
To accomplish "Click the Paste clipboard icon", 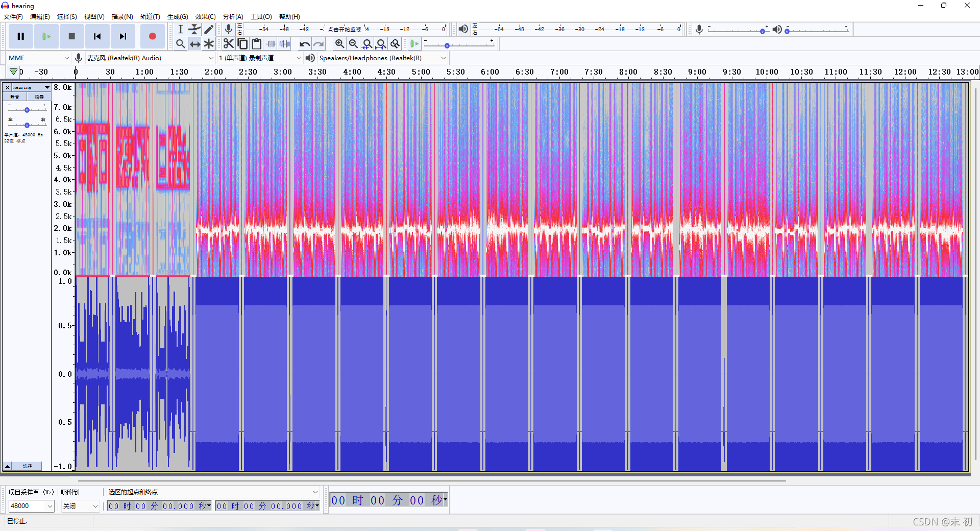I will click(257, 44).
